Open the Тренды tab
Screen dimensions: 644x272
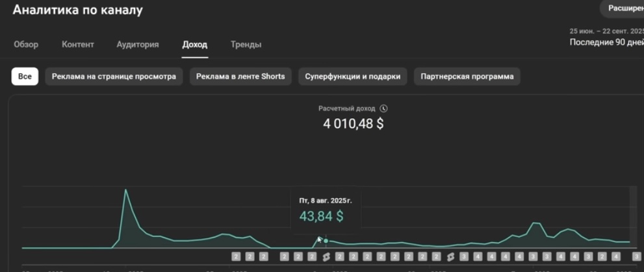click(246, 45)
